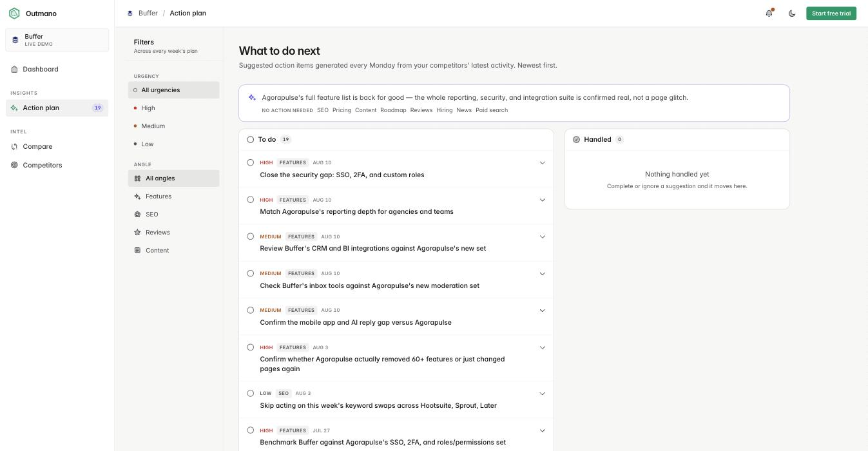This screenshot has height=451, width=868.
Task: Expand 'Benchmark Buffer against Agorapulse's SSO' chevron
Action: pos(542,431)
